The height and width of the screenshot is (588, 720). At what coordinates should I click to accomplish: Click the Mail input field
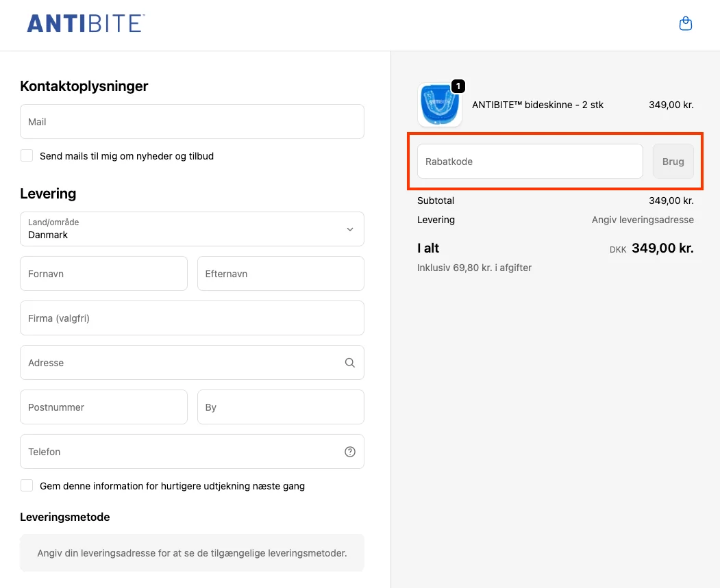192,121
